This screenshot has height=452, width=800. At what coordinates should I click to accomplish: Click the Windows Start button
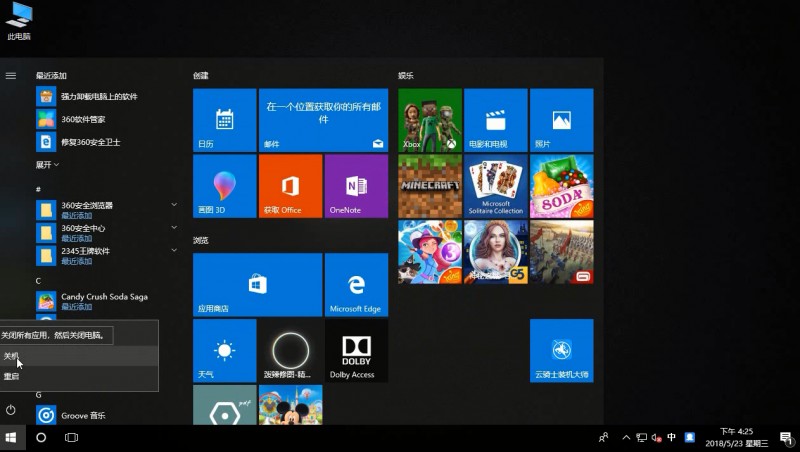click(11, 438)
